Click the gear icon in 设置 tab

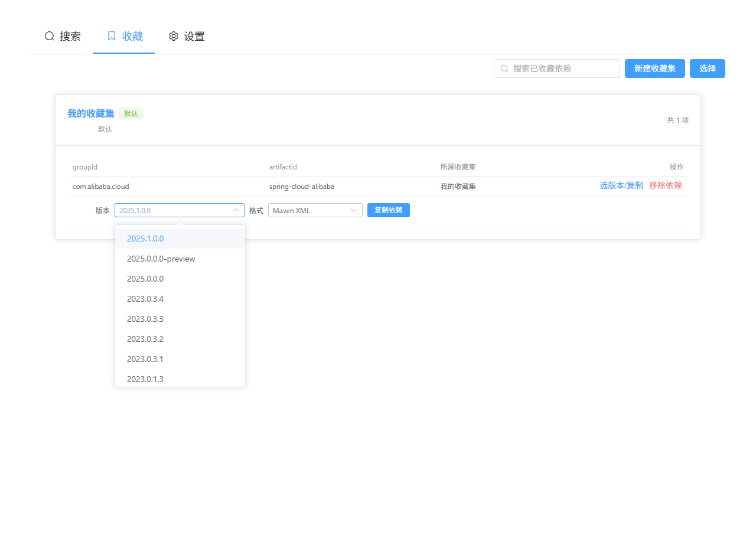tap(174, 36)
